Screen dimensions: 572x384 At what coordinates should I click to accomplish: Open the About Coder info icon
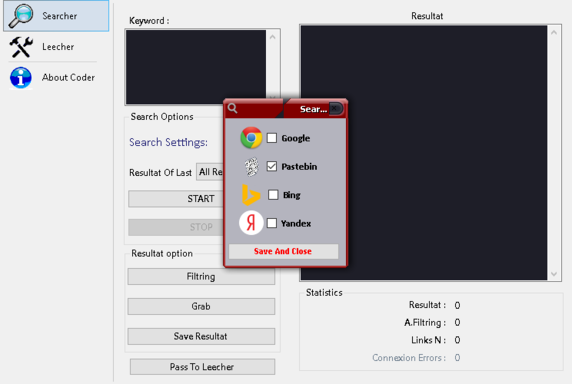21,77
